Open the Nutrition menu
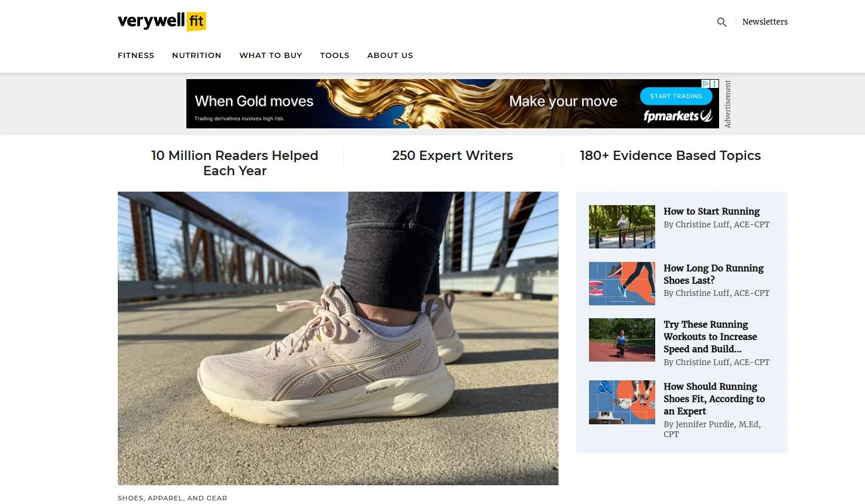 tap(197, 55)
